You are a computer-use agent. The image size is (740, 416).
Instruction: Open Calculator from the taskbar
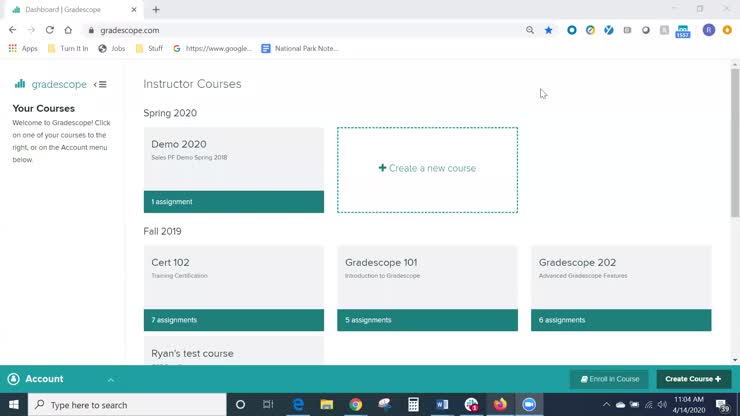pos(413,405)
